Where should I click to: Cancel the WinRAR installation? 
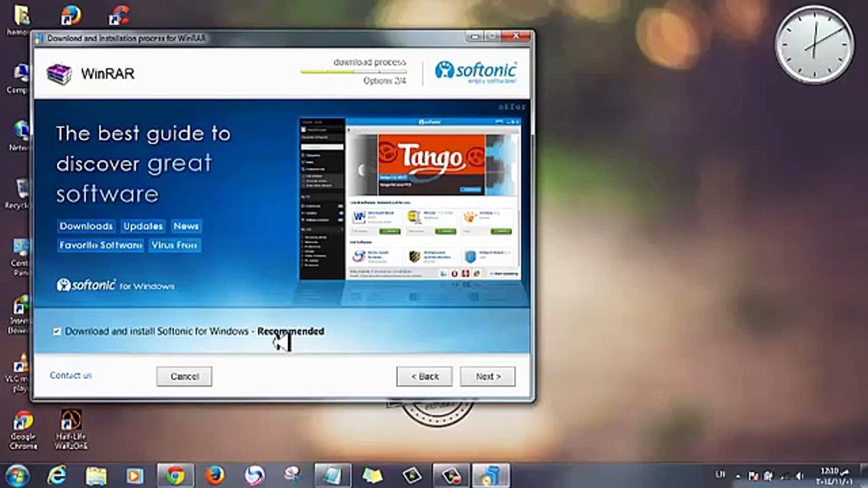coord(184,376)
